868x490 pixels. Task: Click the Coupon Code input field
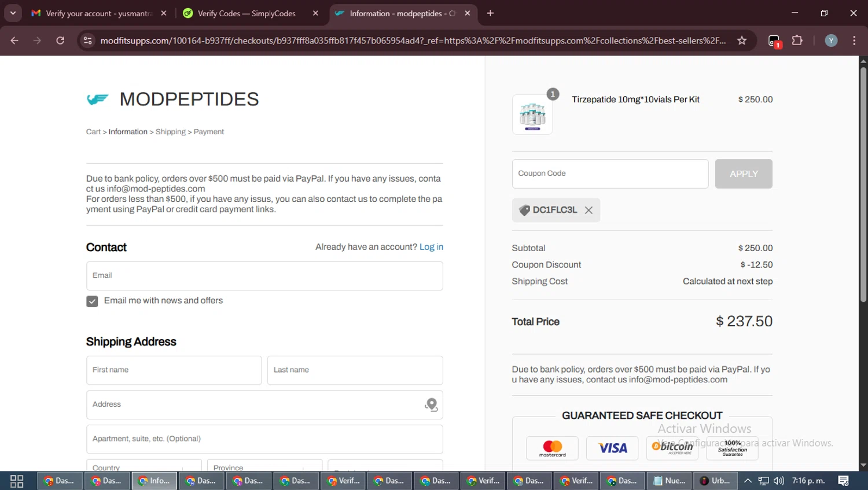pos(610,174)
